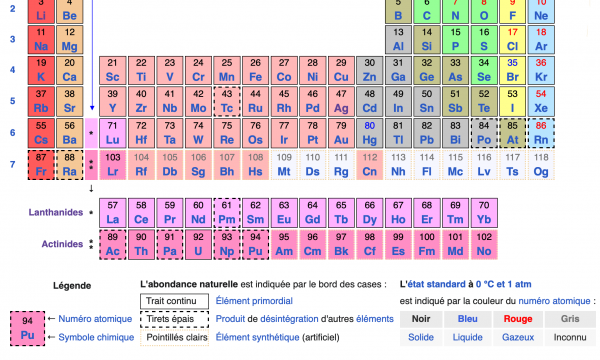This screenshot has width=600, height=360.
Task: Select the Pb (82) element cell
Action: [x=427, y=133]
